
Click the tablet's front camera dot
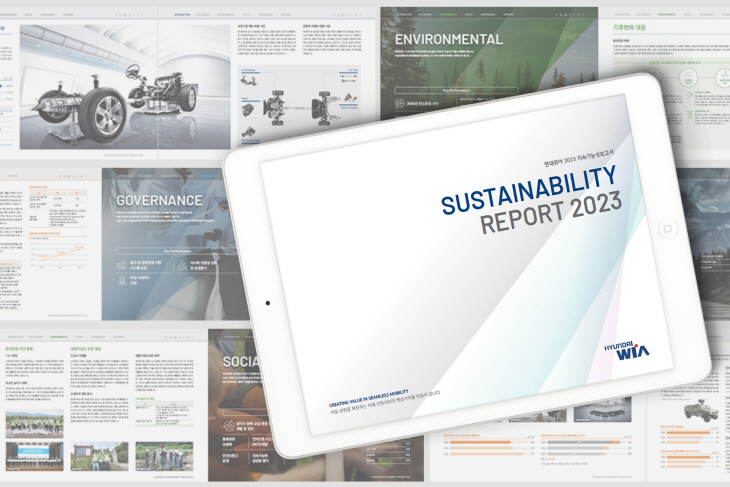pyautogui.click(x=268, y=303)
